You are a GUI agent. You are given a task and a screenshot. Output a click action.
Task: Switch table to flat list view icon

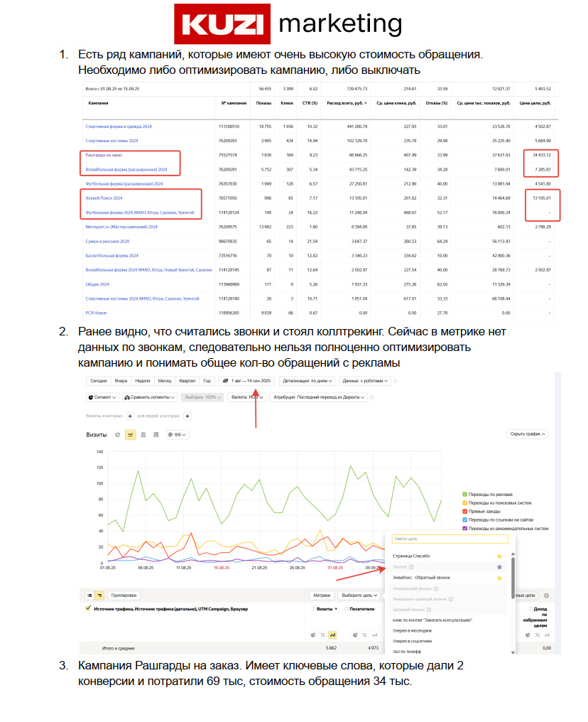(x=89, y=596)
